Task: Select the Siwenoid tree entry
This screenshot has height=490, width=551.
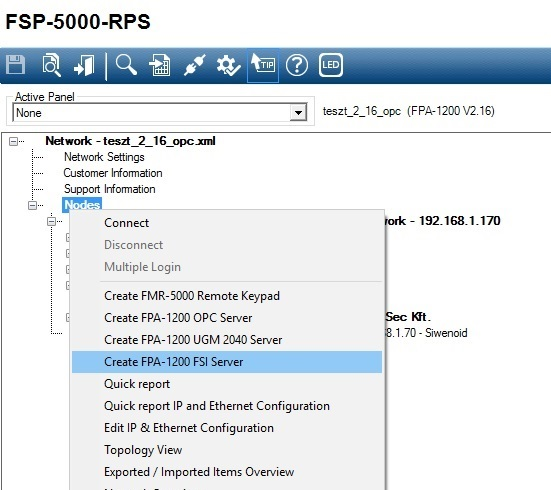Action: [426, 333]
